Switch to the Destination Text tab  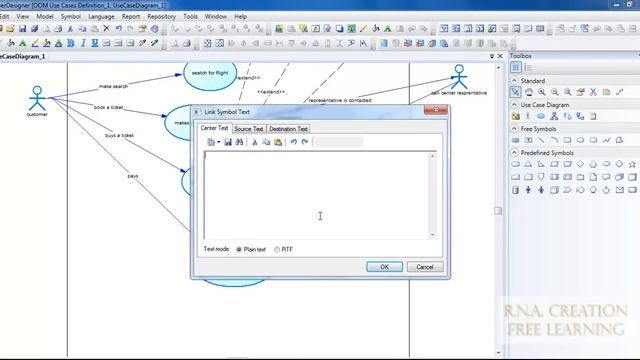coord(288,129)
